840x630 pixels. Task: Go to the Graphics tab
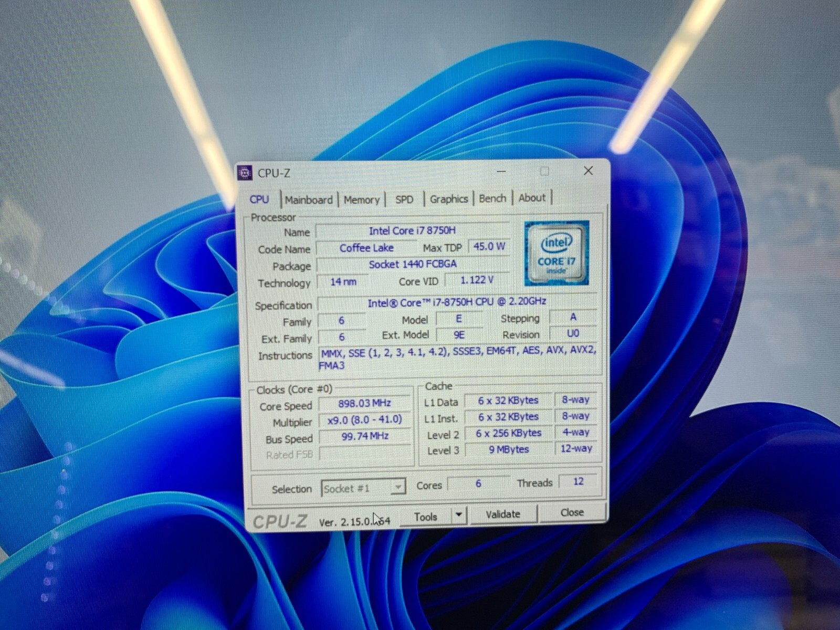point(449,199)
